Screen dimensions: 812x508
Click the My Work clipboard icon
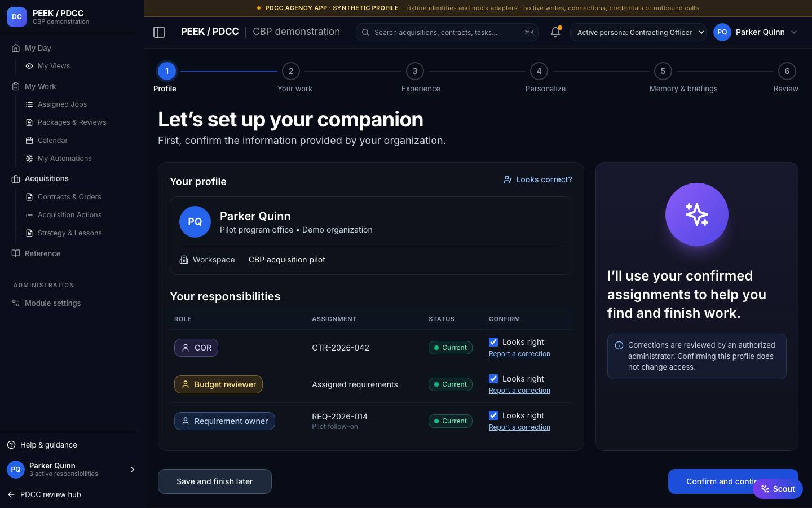16,86
